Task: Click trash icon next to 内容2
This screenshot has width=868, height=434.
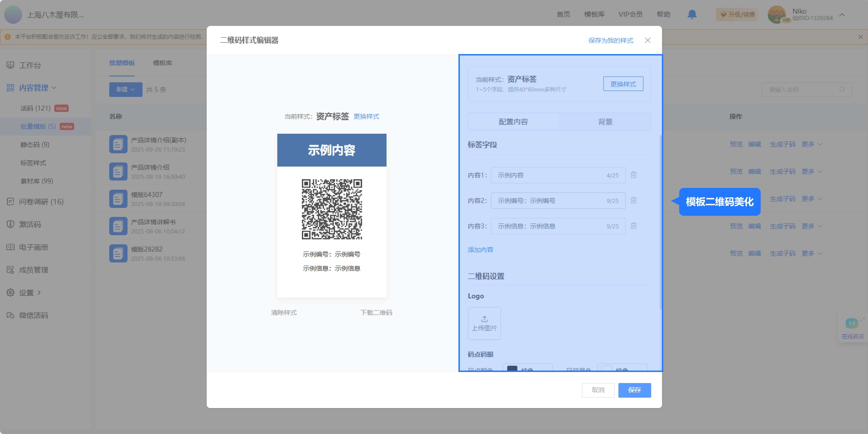Action: [x=633, y=200]
